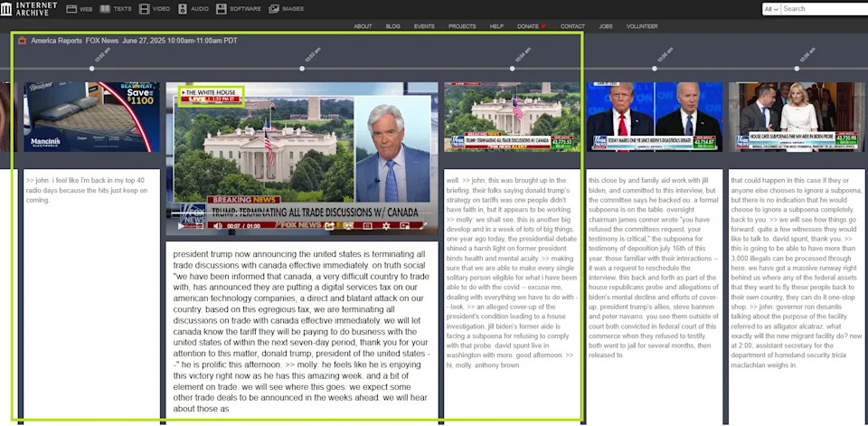Image resolution: width=868 pixels, height=426 pixels.
Task: Click the 'this close by and family' caption
Action: pos(654,268)
